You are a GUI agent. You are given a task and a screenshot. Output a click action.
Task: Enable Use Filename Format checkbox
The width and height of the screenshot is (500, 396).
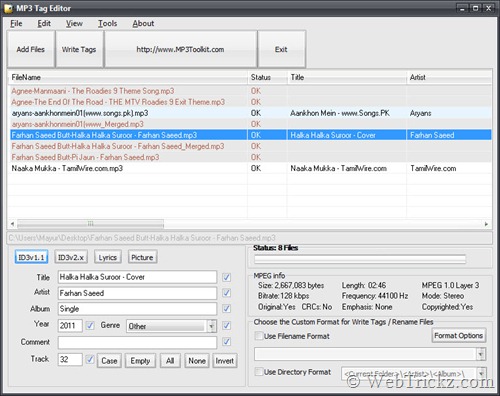coord(259,336)
